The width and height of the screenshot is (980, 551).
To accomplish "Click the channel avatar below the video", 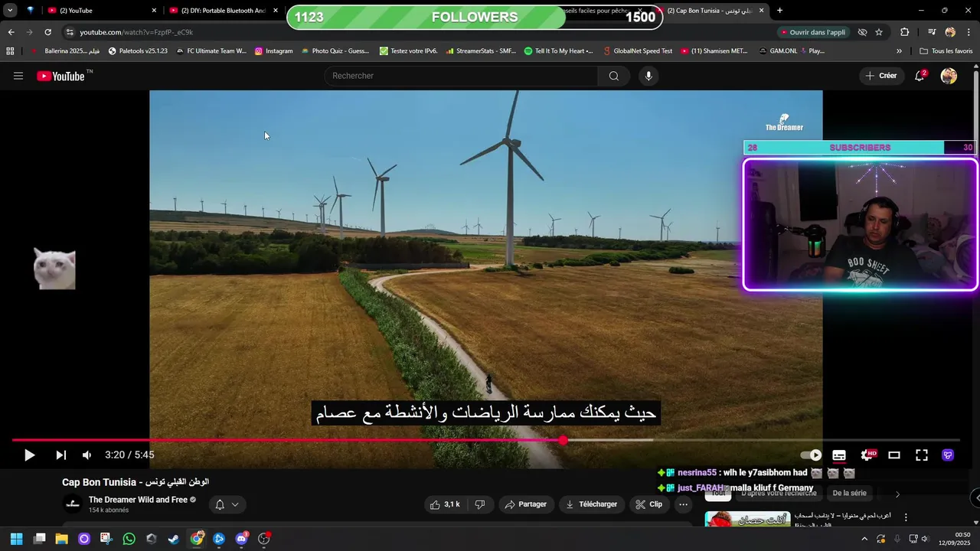I will tap(73, 504).
